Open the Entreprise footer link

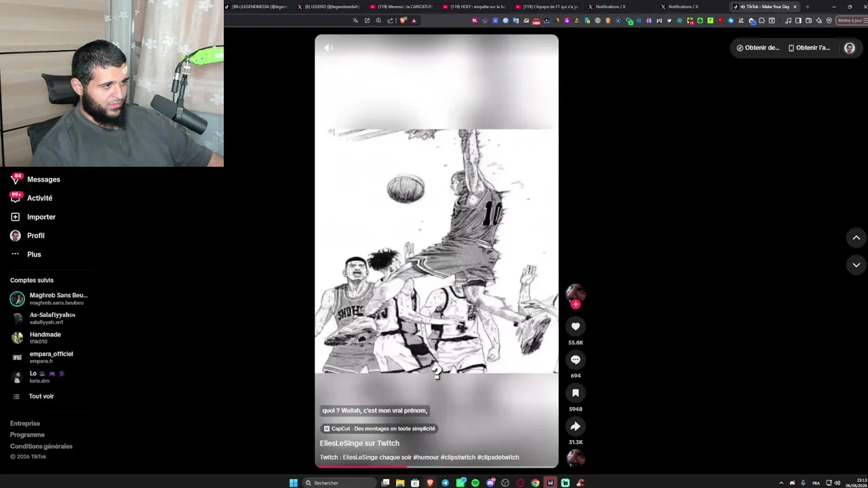click(25, 424)
